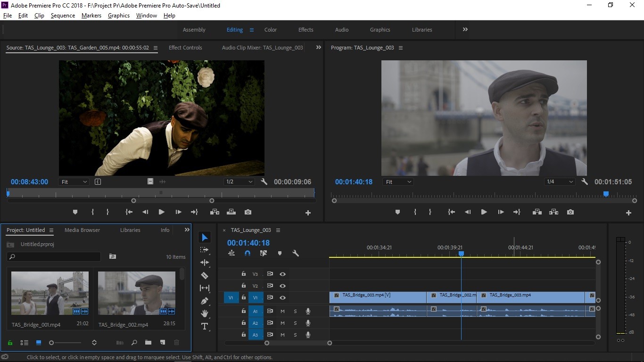Switch to the Color workspace
The height and width of the screenshot is (362, 644).
point(271,30)
